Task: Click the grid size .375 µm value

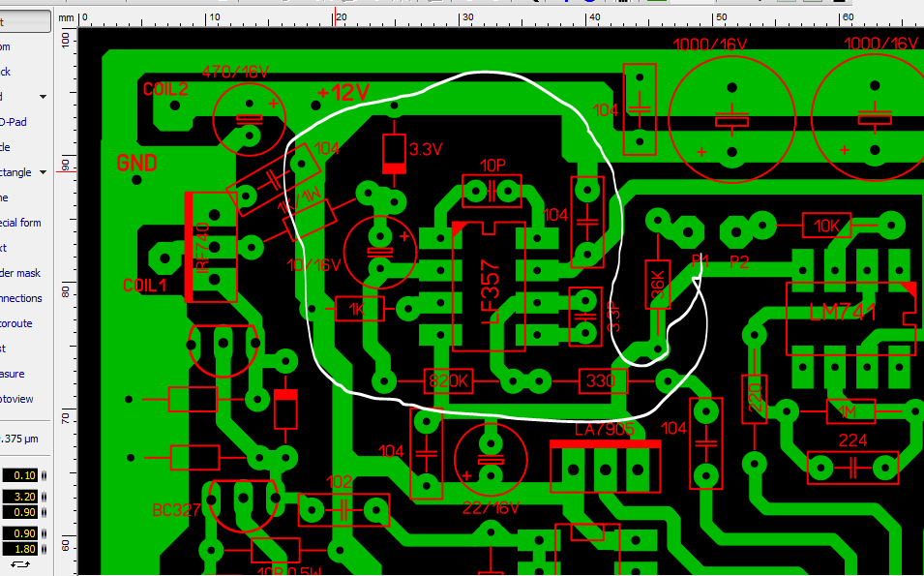Action: point(20,439)
